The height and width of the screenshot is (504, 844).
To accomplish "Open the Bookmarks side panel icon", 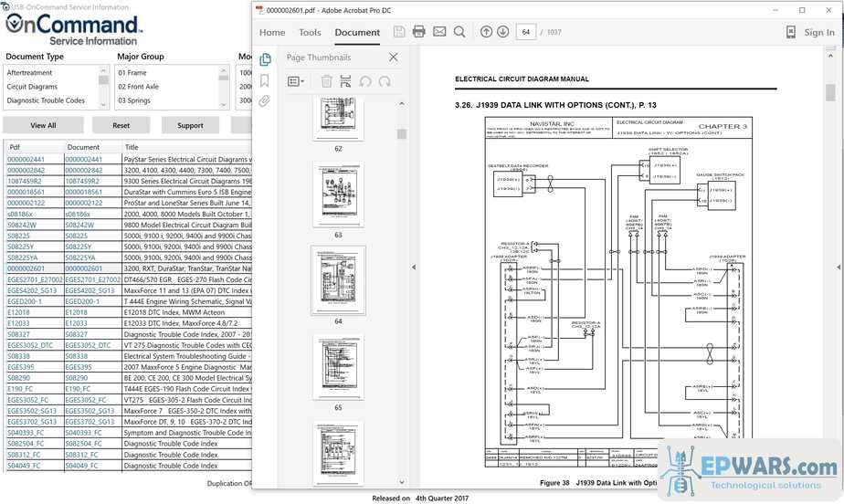I will [x=264, y=80].
